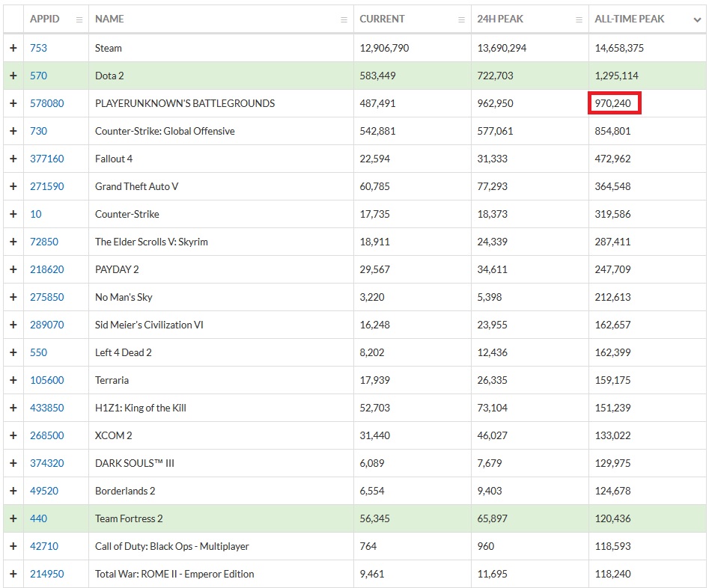709x588 pixels.
Task: Sort by the NAME column header
Action: point(109,19)
